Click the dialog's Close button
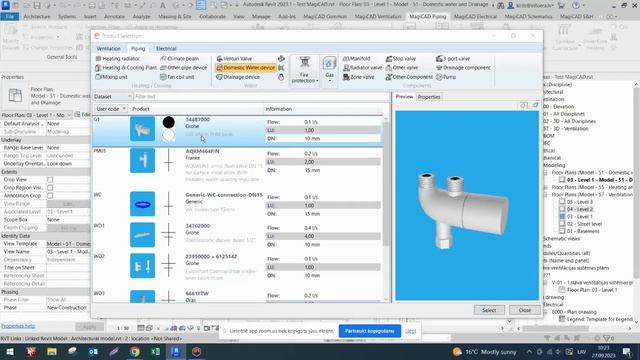640x360 pixels. pyautogui.click(x=524, y=310)
